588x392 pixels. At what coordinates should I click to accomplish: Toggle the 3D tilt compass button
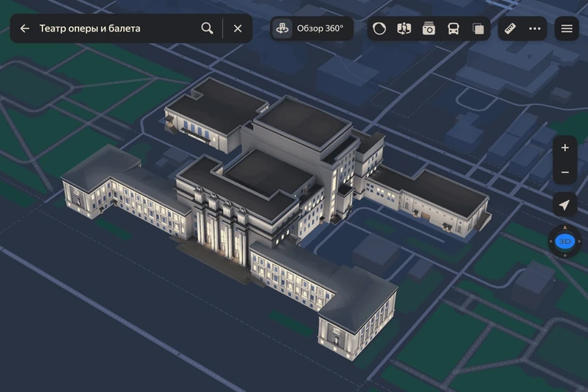(x=565, y=242)
